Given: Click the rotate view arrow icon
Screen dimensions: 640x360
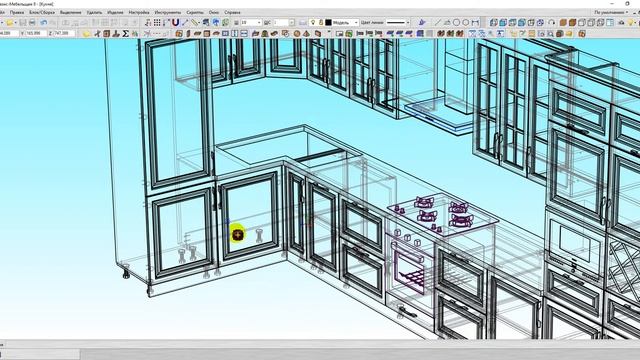Looking at the screenshot, I should pyautogui.click(x=552, y=22).
